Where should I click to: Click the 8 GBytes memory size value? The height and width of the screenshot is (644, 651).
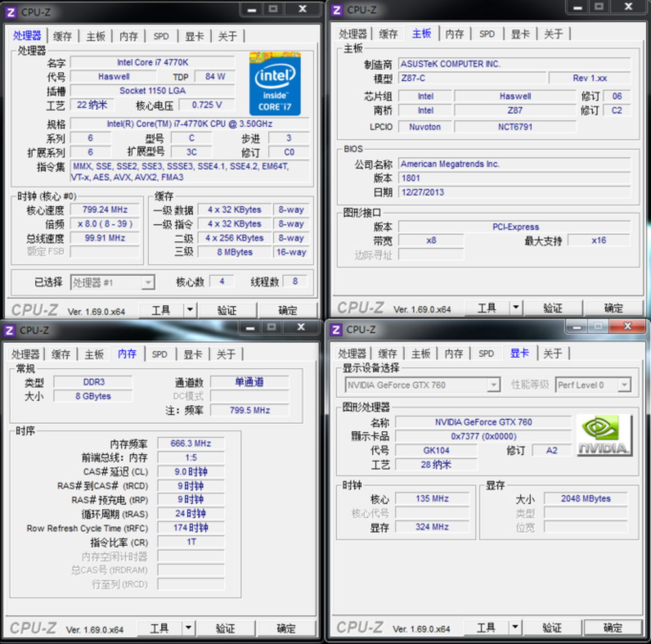tap(93, 396)
